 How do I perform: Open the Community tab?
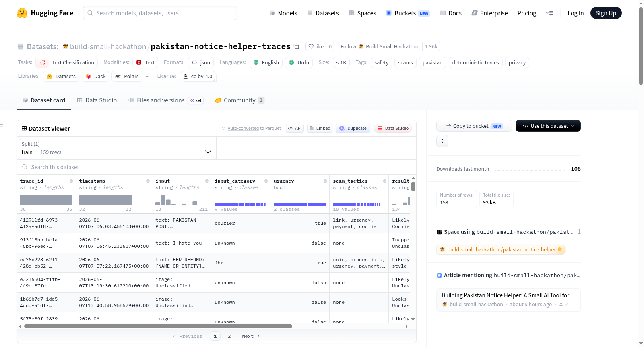tap(239, 100)
